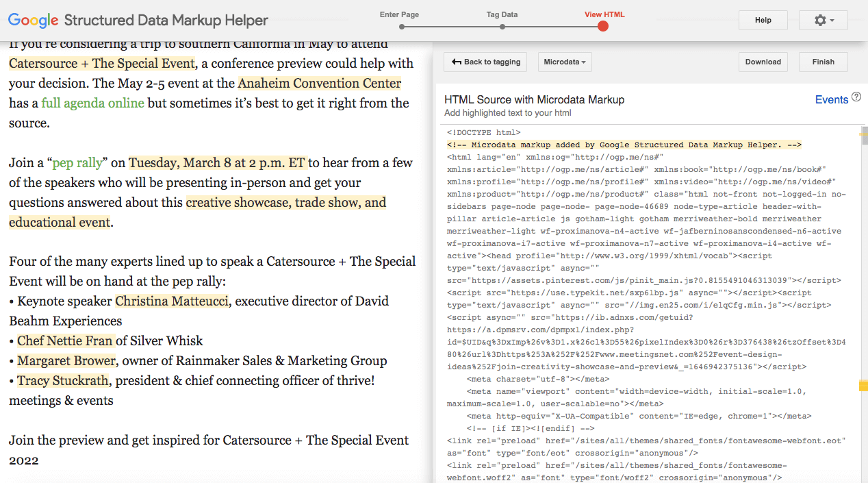Viewport: 868px width, 483px height.
Task: Open the pep rally link
Action: [77, 163]
